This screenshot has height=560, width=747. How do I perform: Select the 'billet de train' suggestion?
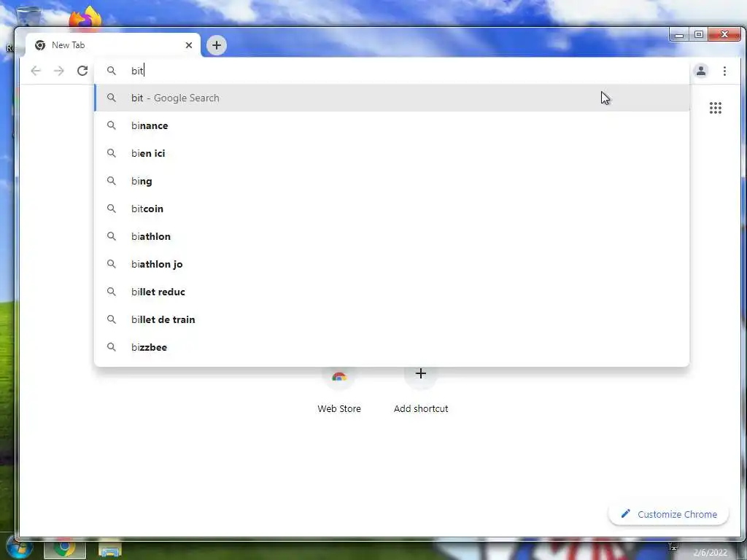coord(392,319)
